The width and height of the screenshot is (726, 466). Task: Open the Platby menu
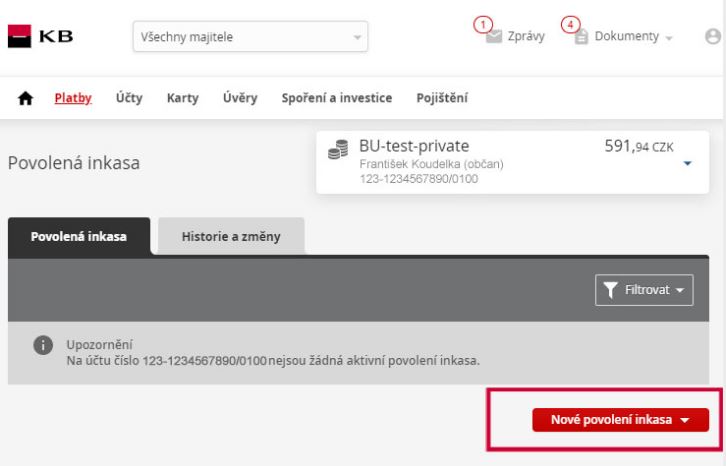point(73,98)
